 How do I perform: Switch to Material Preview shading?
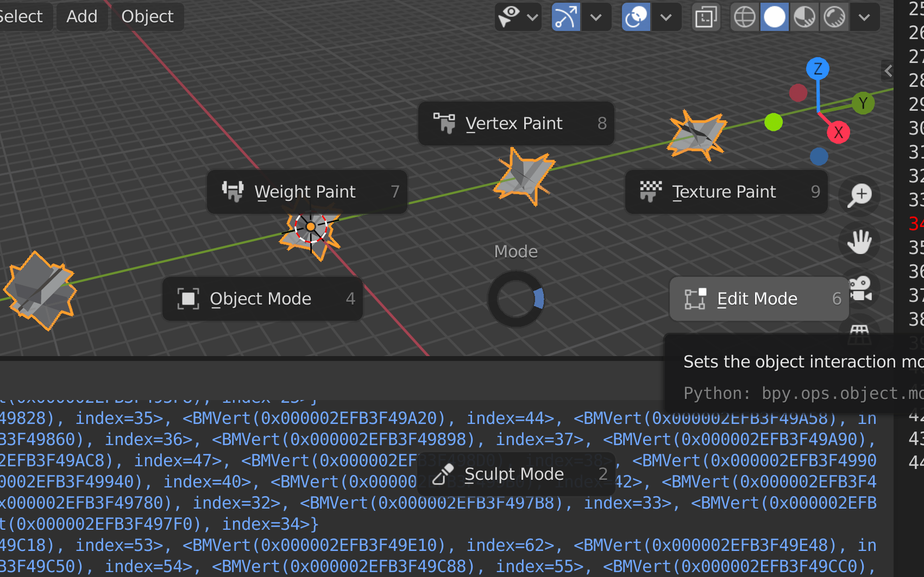click(804, 17)
